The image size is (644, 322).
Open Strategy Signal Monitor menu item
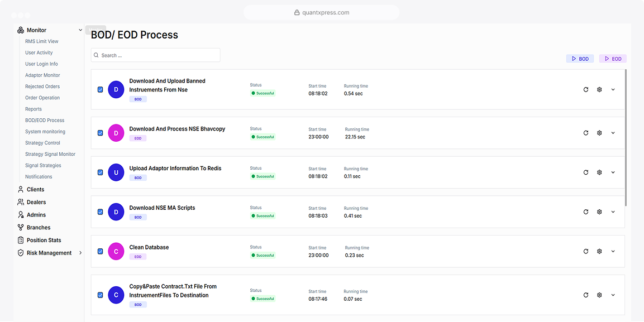pyautogui.click(x=50, y=154)
